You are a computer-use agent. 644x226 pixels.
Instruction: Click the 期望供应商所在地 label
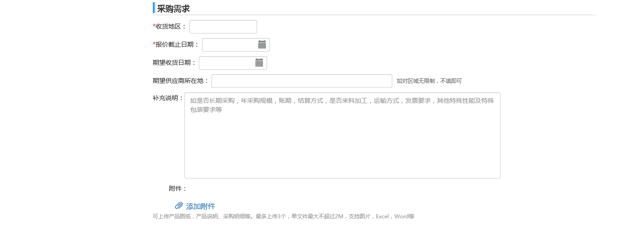(181, 81)
